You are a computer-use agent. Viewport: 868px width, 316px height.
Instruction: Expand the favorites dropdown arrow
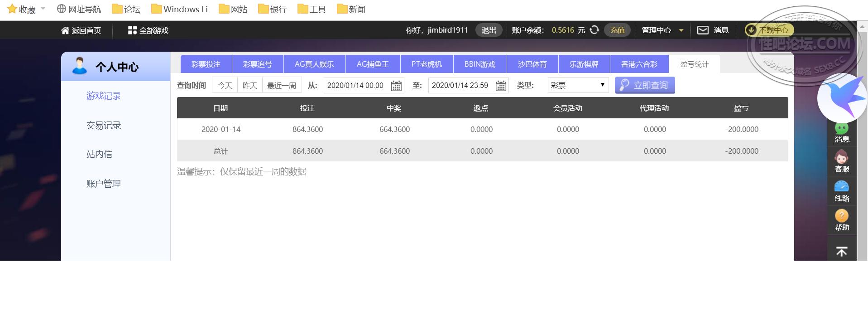pos(43,9)
